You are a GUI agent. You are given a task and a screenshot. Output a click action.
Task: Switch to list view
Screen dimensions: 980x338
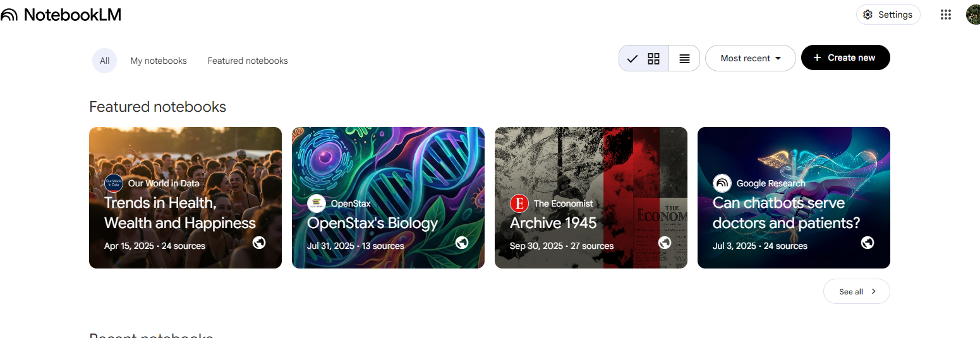click(x=684, y=59)
